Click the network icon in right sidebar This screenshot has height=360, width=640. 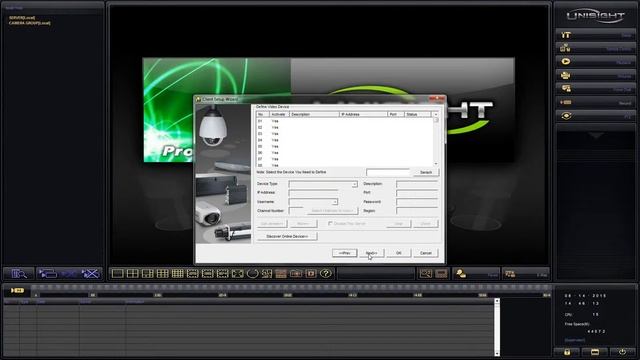point(566,48)
